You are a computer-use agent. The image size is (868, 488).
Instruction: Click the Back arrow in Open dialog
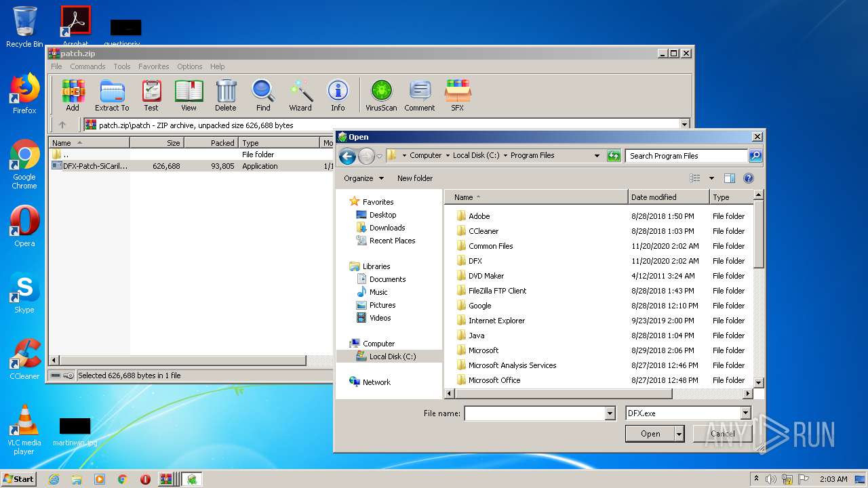(x=347, y=157)
